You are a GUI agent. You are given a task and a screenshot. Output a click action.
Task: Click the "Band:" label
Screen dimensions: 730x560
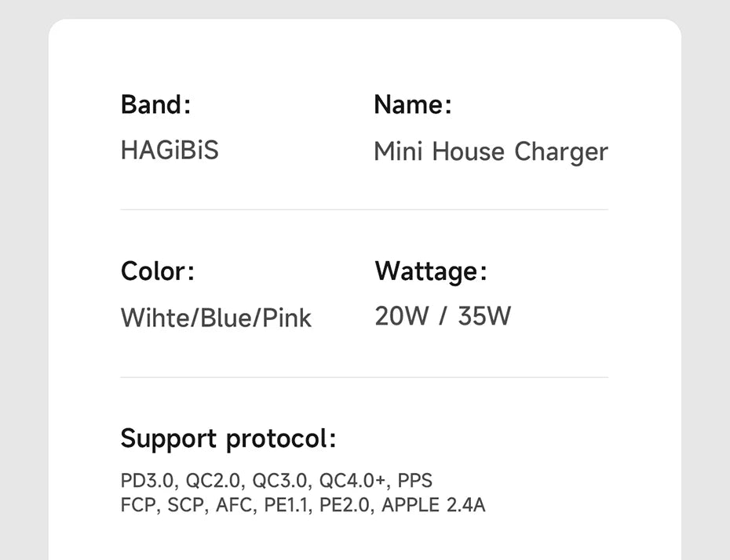tap(155, 104)
